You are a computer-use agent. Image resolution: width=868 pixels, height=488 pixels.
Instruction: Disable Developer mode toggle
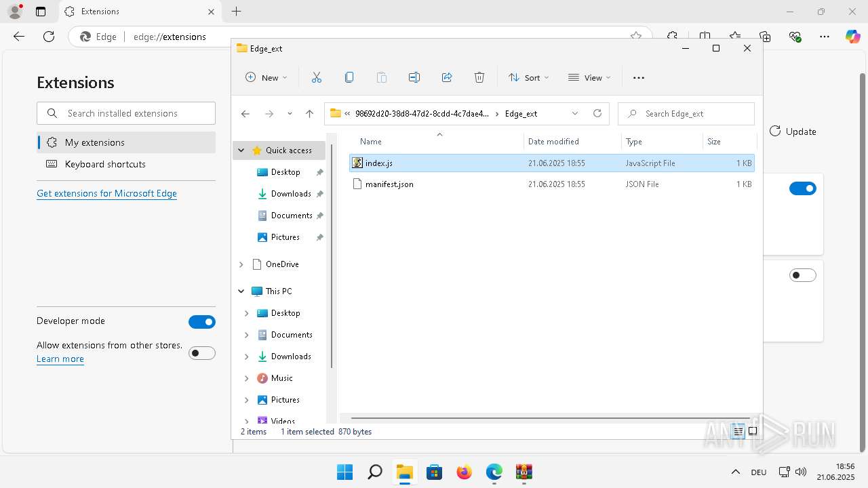(202, 322)
